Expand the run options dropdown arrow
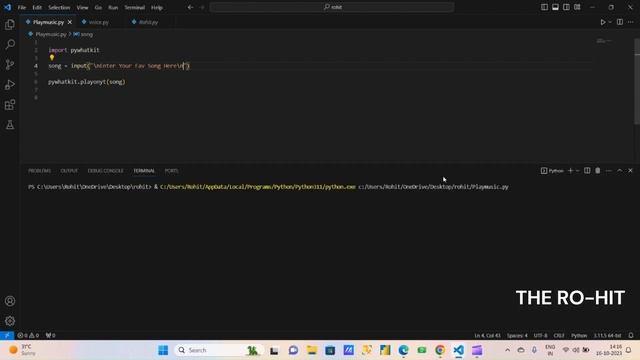640x360 pixels. (x=610, y=22)
